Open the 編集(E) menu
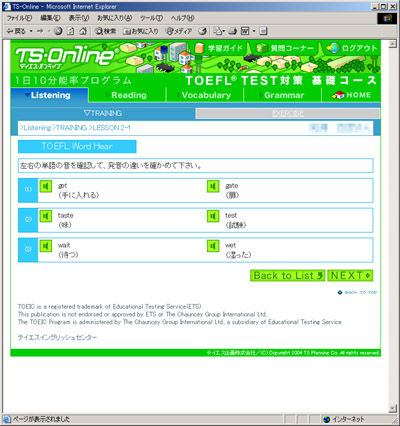 point(50,18)
